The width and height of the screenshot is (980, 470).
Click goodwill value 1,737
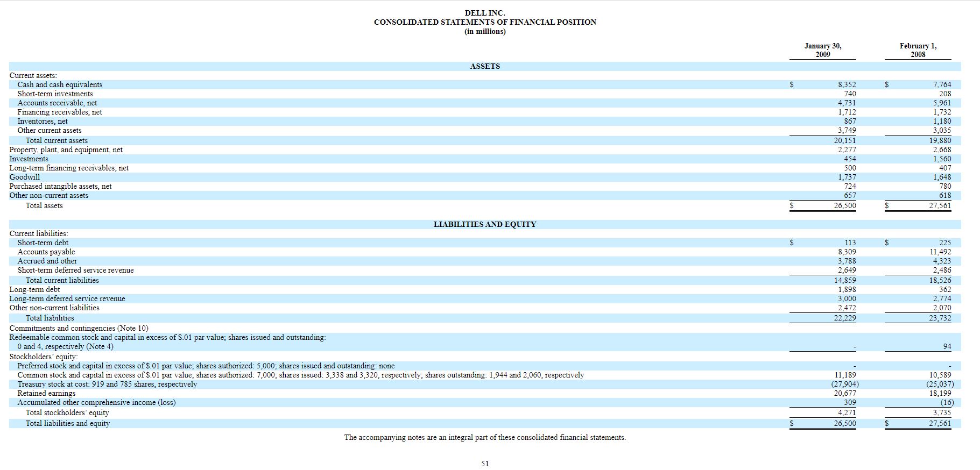847,177
